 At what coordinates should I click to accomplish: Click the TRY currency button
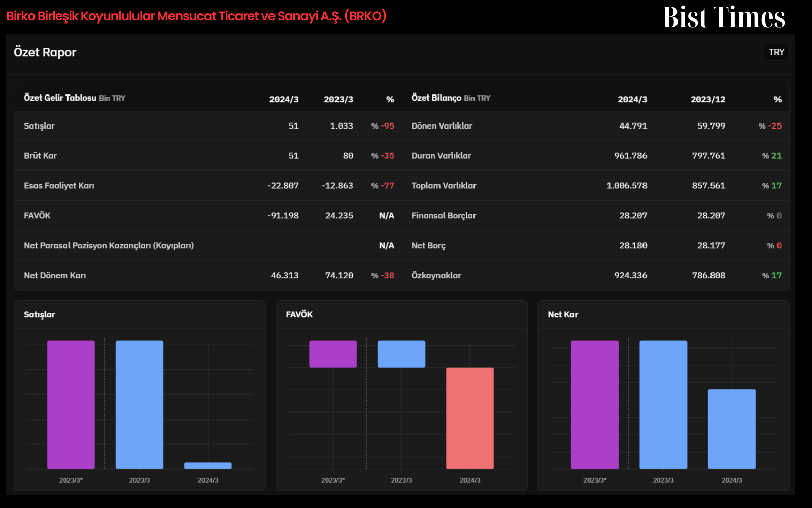point(776,52)
